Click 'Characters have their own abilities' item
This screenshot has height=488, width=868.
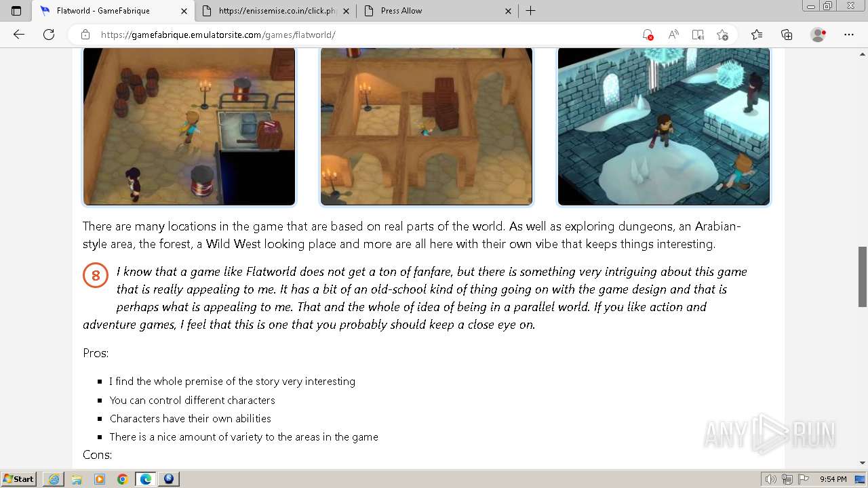[x=190, y=418]
